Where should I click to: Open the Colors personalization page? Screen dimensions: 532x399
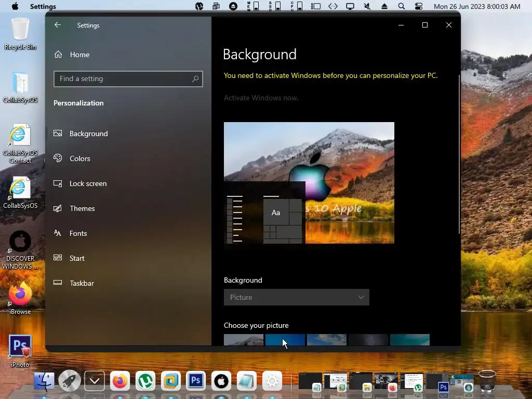(72, 158)
